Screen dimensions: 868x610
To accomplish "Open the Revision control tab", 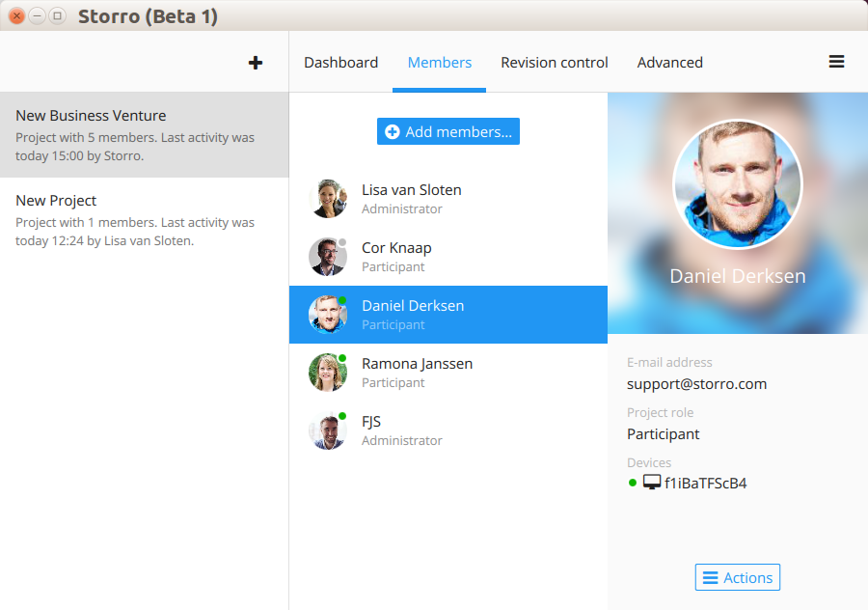I will (x=555, y=62).
